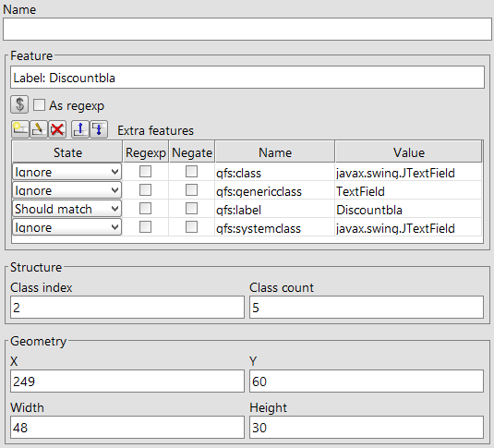The image size is (494, 448).
Task: Click the Width field
Action: click(x=127, y=427)
